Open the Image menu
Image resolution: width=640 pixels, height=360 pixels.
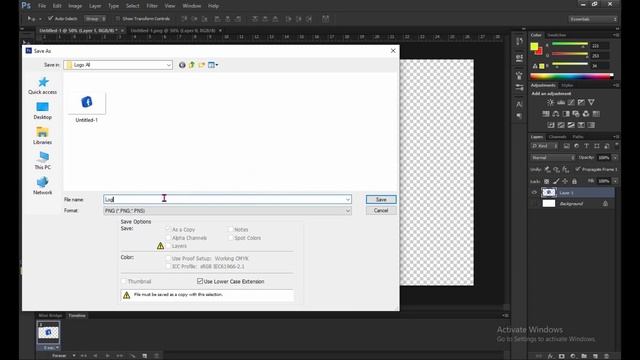75,6
